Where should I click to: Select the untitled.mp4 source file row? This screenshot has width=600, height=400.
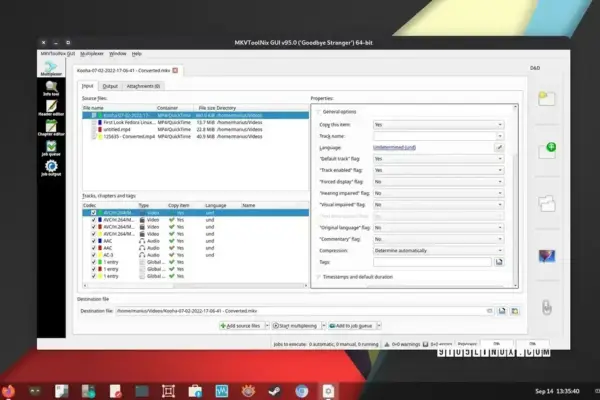pos(196,129)
